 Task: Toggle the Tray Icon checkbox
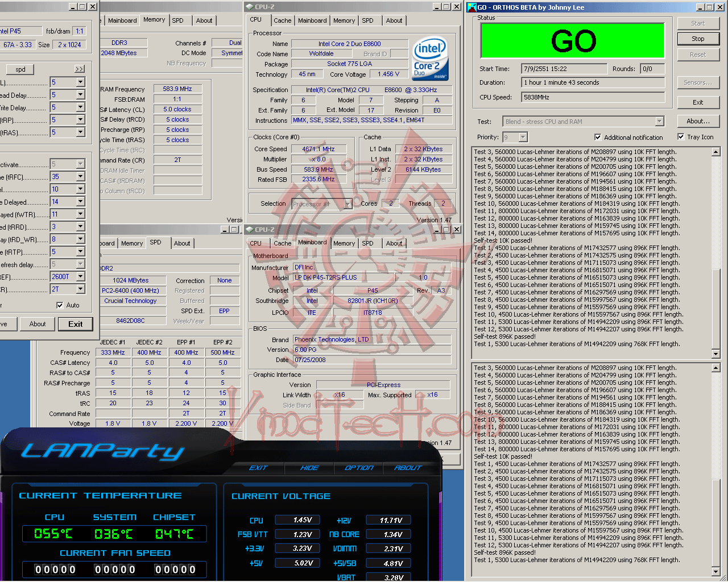coord(681,136)
